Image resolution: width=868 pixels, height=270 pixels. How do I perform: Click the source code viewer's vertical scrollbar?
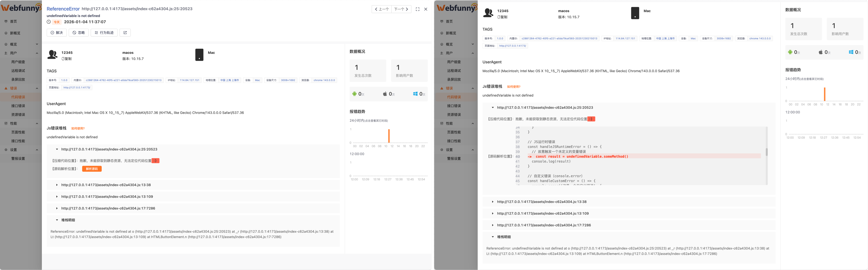tap(767, 152)
